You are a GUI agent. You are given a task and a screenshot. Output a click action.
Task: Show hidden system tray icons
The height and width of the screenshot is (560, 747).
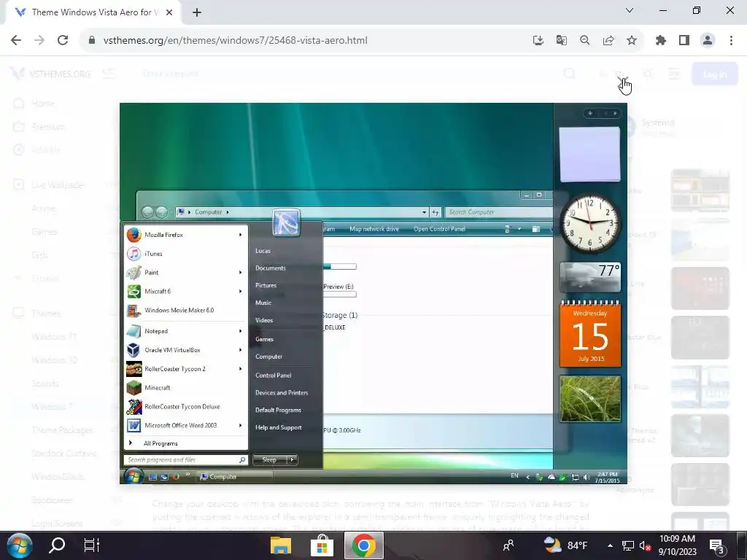click(610, 545)
